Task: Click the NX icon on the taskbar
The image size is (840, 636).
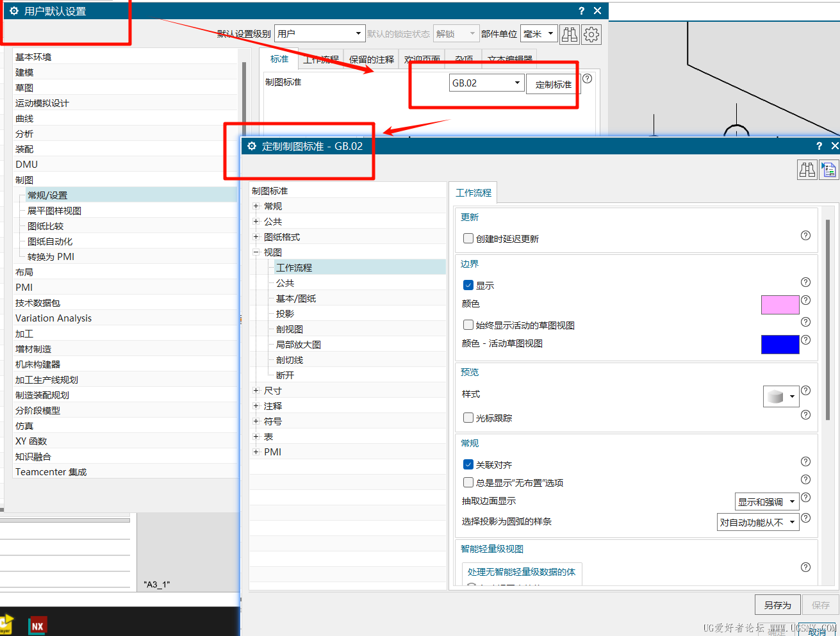Action: 38,626
